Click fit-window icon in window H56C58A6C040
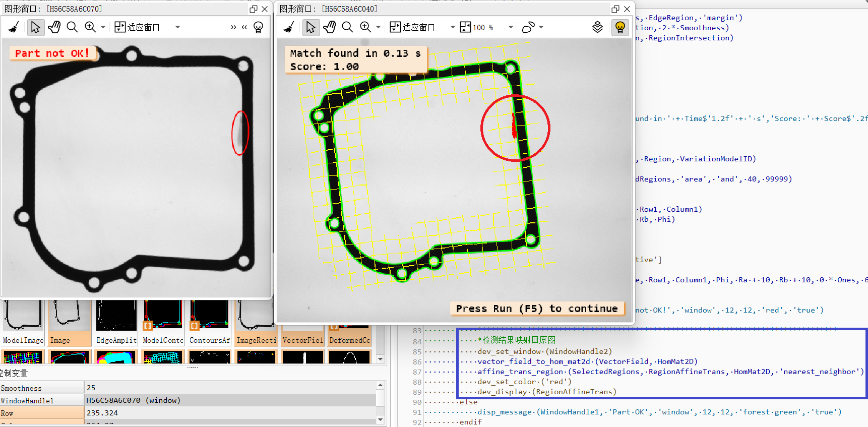This screenshot has width=868, height=427. [x=395, y=27]
